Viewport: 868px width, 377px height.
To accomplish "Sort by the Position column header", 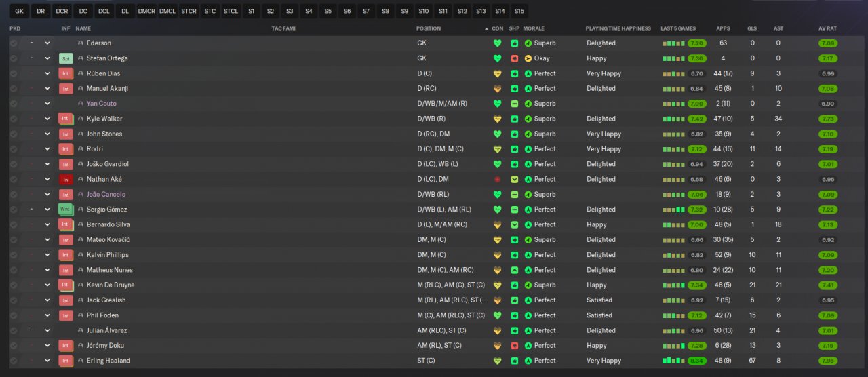I will [x=429, y=28].
